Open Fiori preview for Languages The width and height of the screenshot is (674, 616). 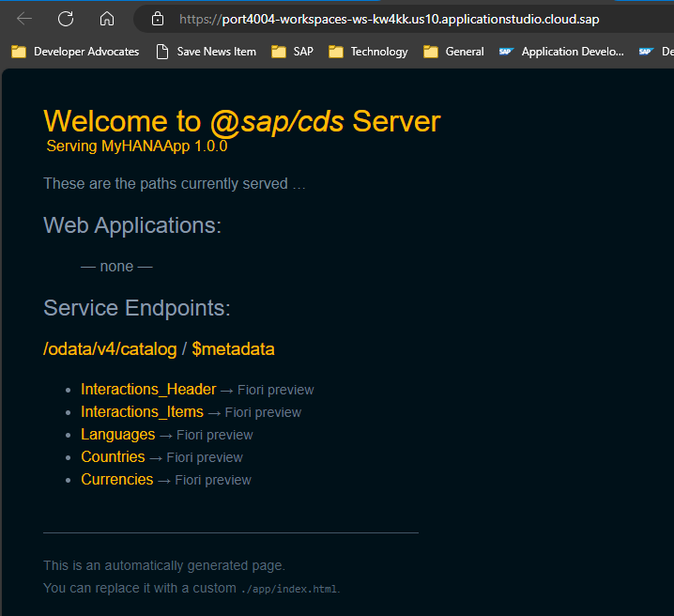pyautogui.click(x=214, y=435)
